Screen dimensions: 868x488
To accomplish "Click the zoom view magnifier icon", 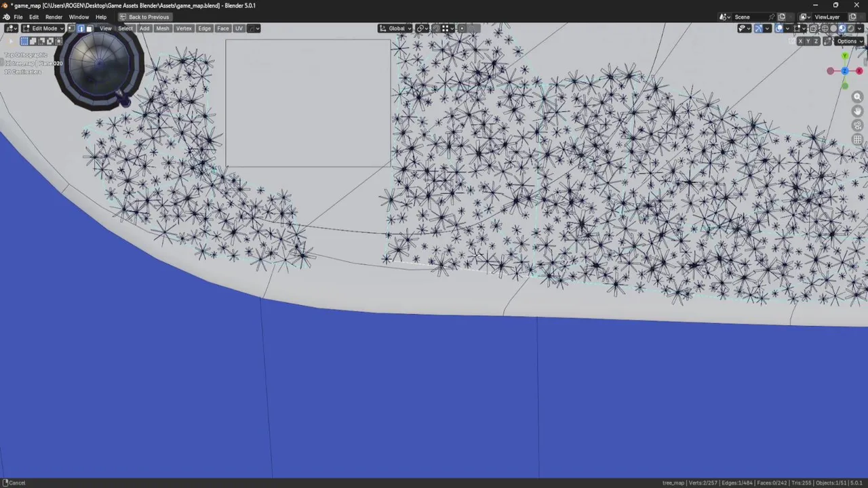I will click(x=857, y=97).
